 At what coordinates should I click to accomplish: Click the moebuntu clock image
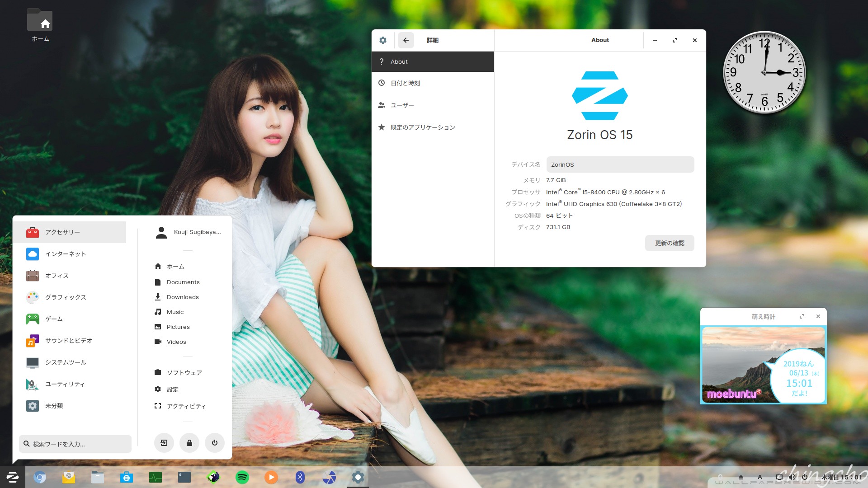pos(763,365)
